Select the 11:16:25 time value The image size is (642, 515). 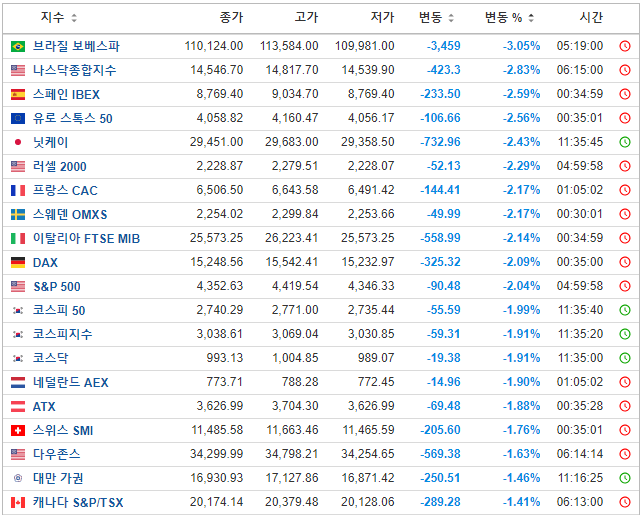580,478
